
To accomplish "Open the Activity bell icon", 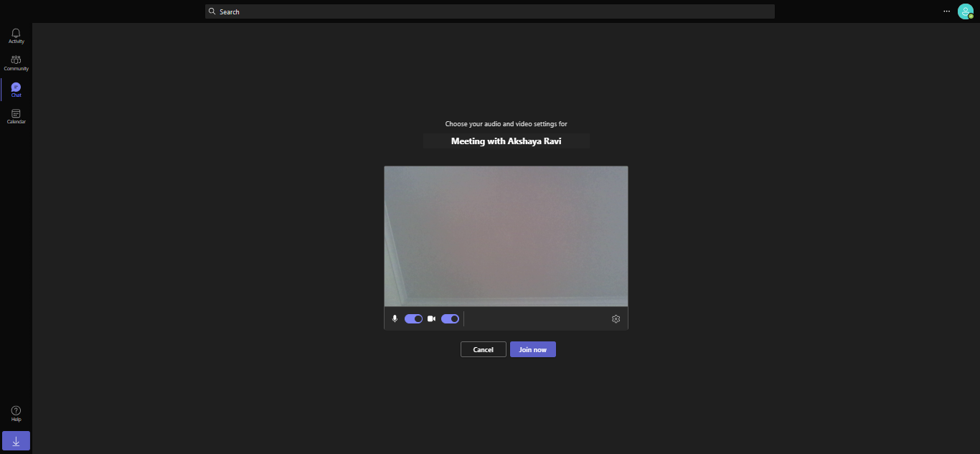I will (x=16, y=33).
